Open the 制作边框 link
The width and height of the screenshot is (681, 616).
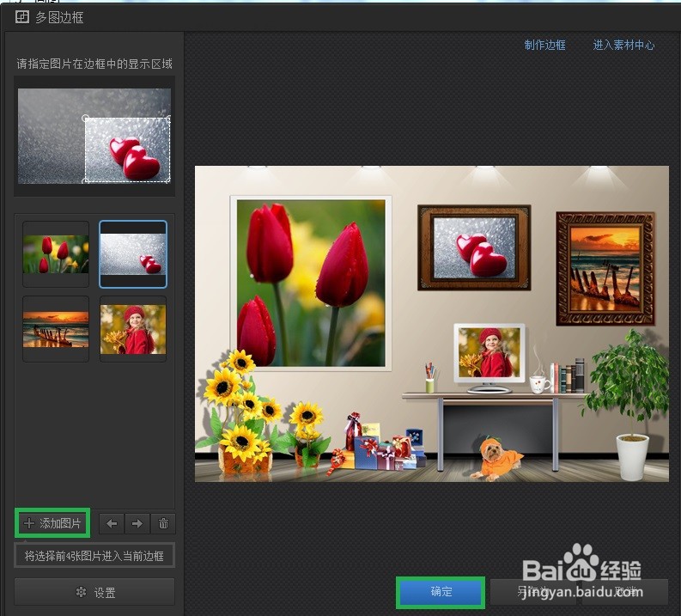coord(544,46)
